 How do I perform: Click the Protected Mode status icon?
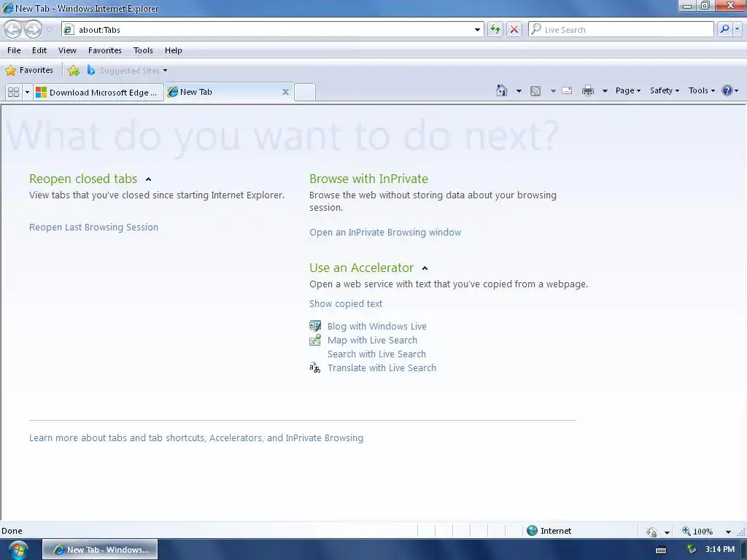651,532
